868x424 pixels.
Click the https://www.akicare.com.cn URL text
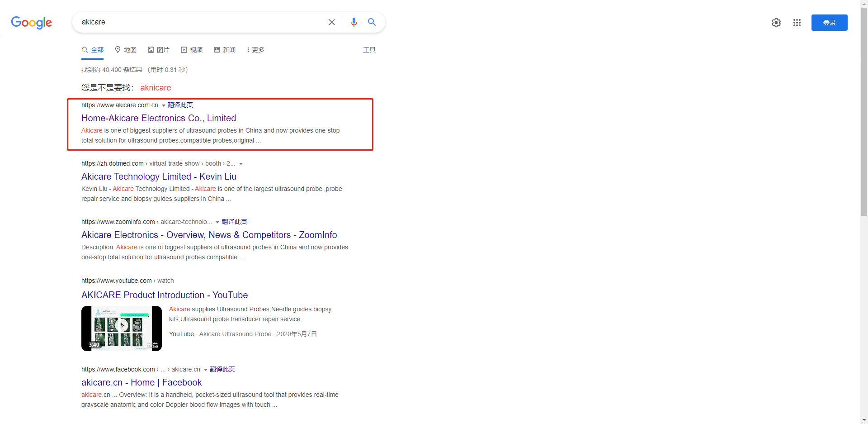[120, 105]
